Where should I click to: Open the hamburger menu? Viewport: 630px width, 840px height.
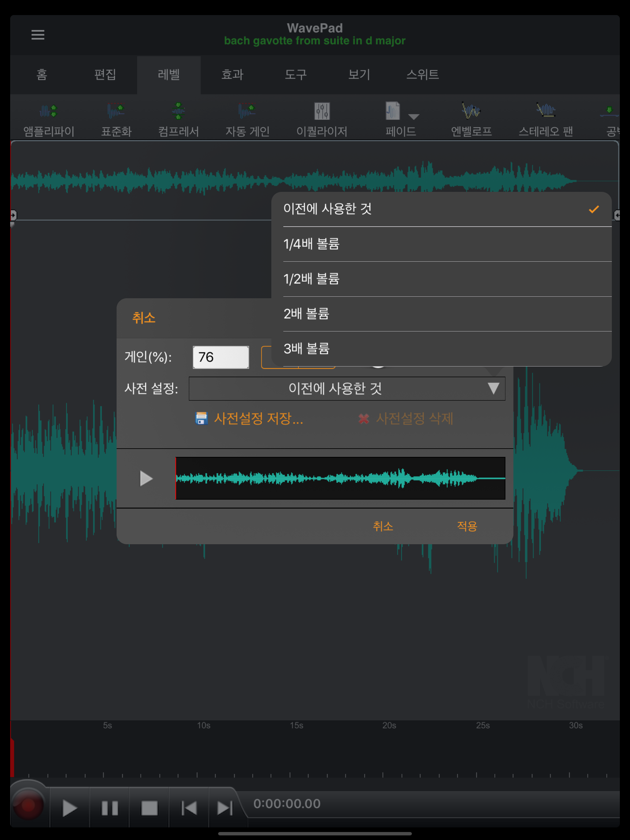[38, 34]
